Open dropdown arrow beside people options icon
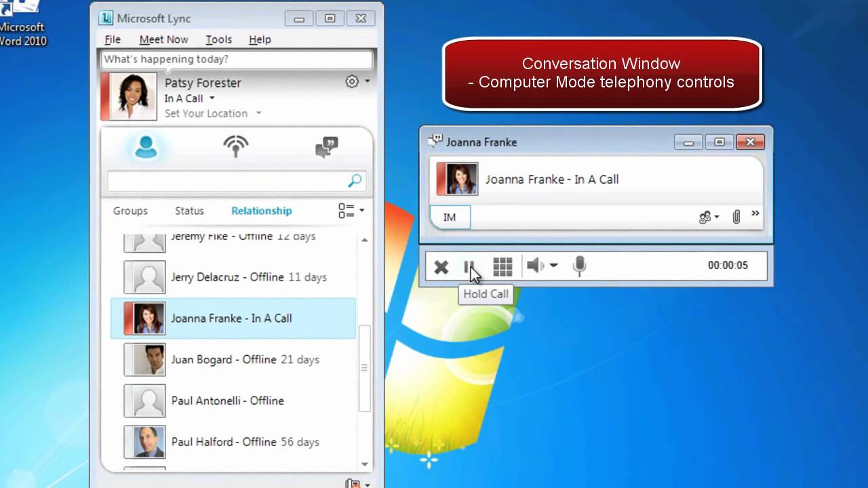868x488 pixels. click(717, 218)
